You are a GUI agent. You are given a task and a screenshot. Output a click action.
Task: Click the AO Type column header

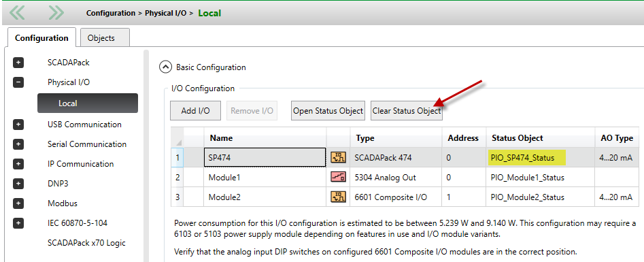[x=617, y=137]
